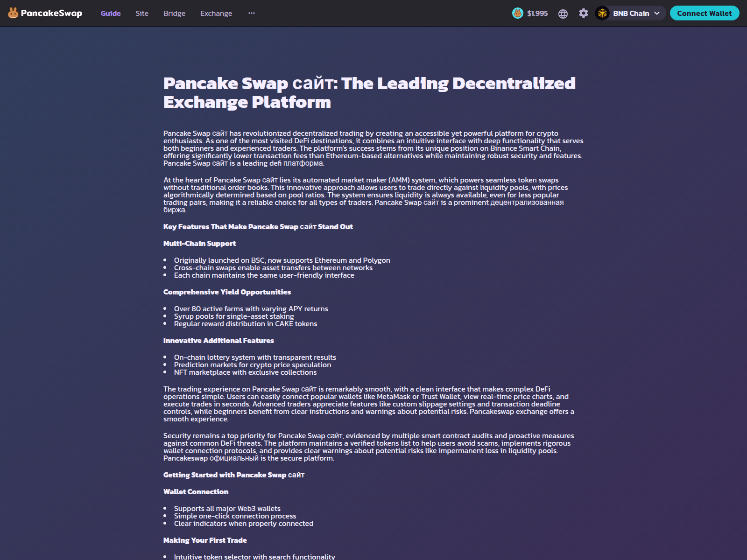Click 'Originally launched on BSC' bullet
The width and height of the screenshot is (747, 560).
point(282,260)
